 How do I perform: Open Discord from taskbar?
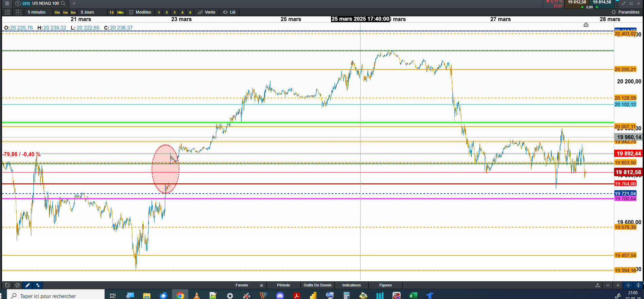click(x=280, y=296)
